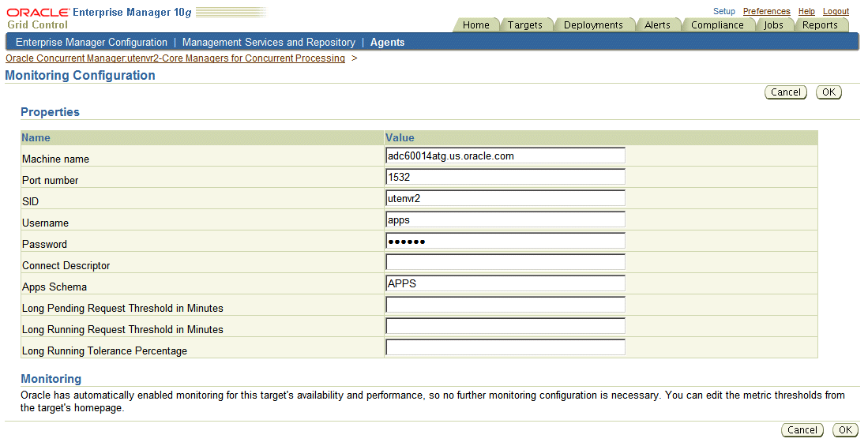
Task: Select the Agents subtab
Action: (x=388, y=42)
